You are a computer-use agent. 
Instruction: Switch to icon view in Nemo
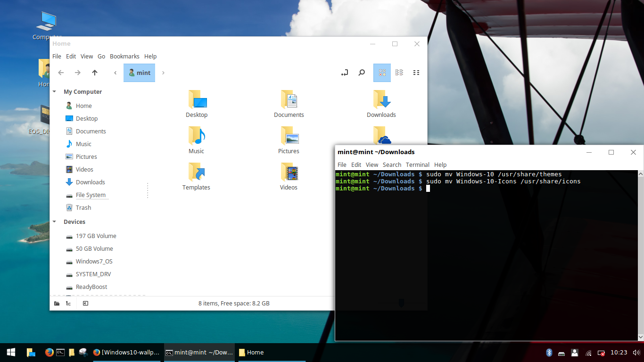point(382,72)
